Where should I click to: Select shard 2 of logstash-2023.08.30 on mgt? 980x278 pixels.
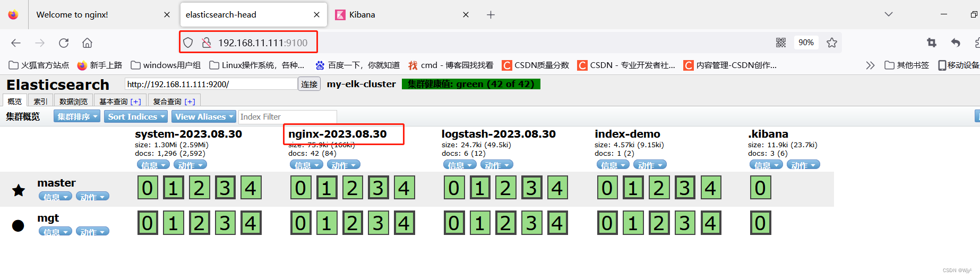click(x=505, y=223)
